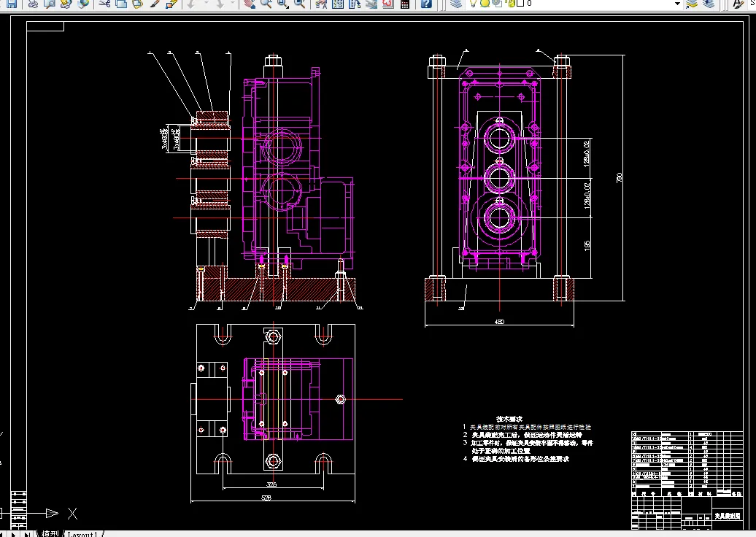
Task: Open the Redo history dropdown arrow
Action: pyautogui.click(x=232, y=4)
